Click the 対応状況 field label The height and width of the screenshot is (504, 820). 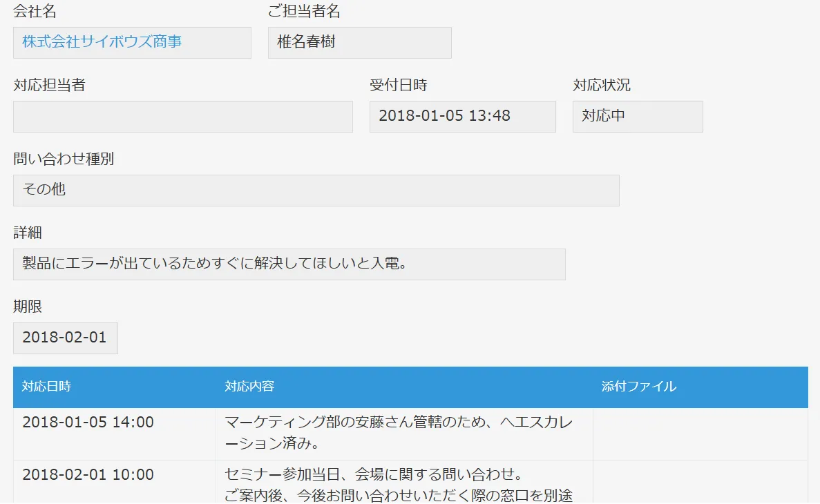click(600, 86)
